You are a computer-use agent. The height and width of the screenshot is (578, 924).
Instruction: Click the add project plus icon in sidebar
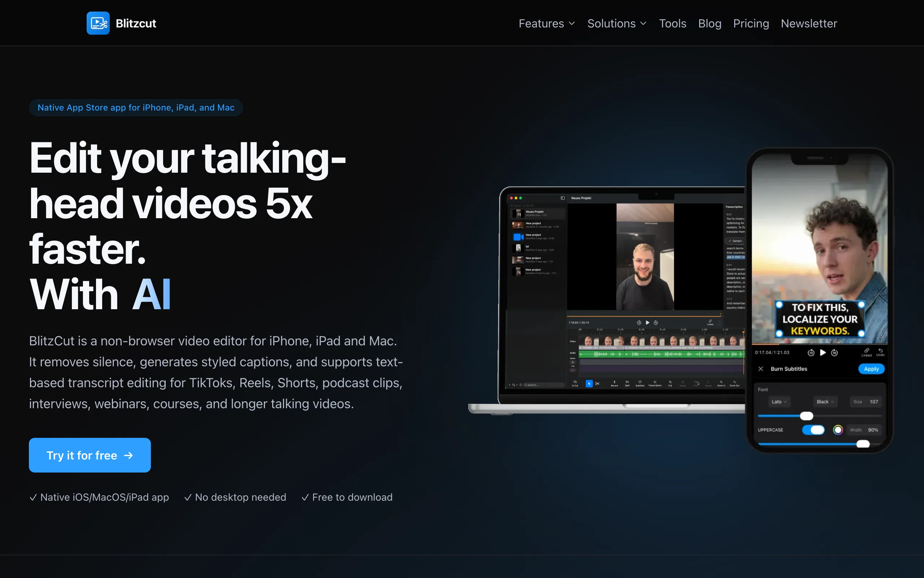(509, 385)
